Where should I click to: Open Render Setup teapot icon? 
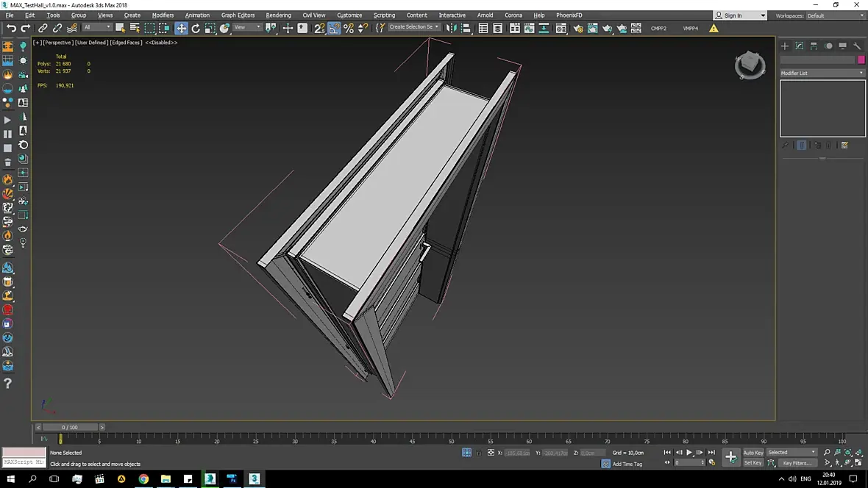577,28
